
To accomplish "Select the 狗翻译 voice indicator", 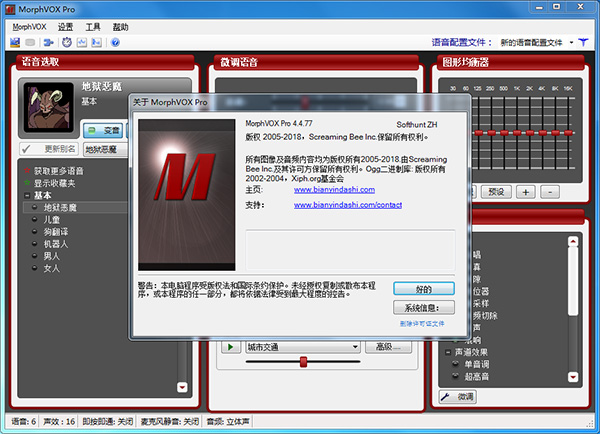I will pyautogui.click(x=35, y=232).
